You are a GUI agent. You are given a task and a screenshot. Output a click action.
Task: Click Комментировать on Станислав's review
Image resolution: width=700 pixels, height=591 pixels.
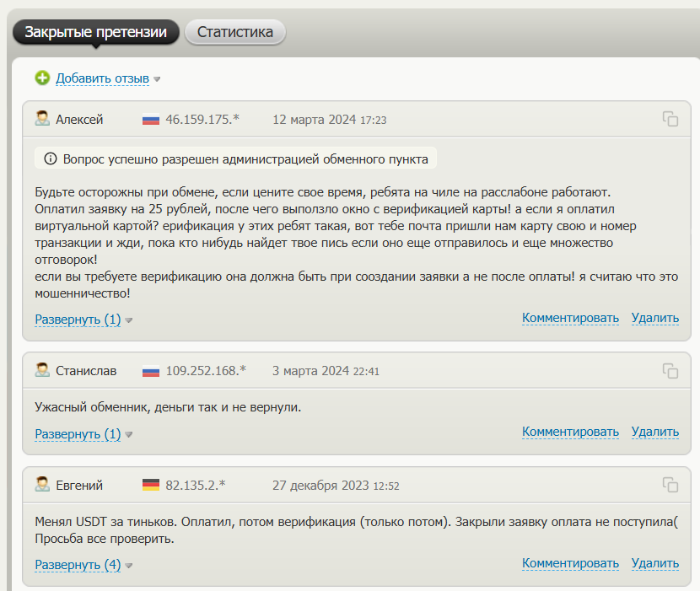tap(570, 432)
